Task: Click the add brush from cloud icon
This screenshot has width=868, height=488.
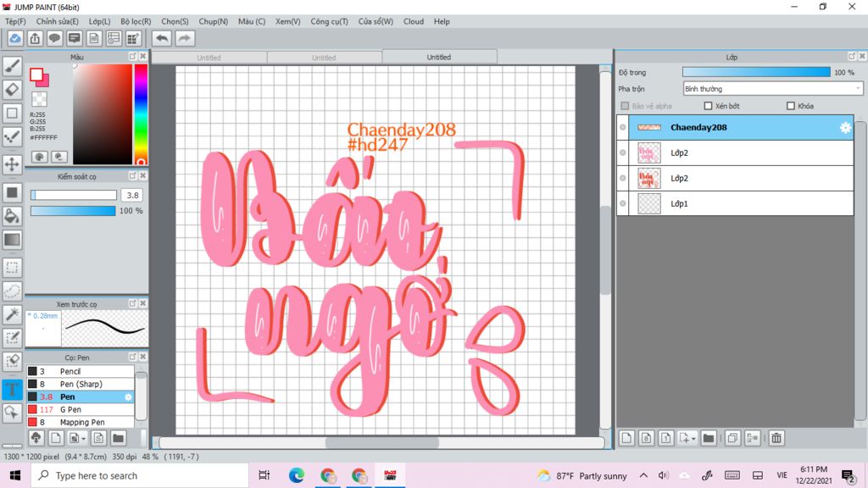Action: (36, 438)
